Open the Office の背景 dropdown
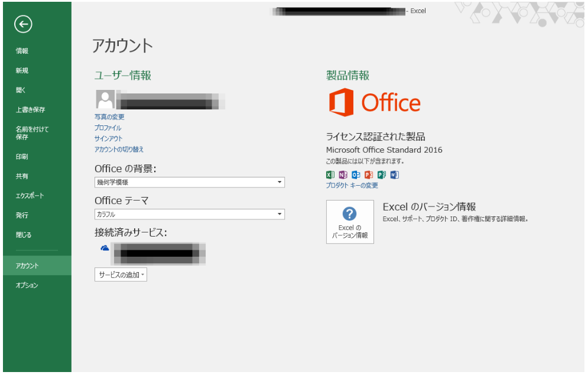The width and height of the screenshot is (588, 375). click(189, 182)
